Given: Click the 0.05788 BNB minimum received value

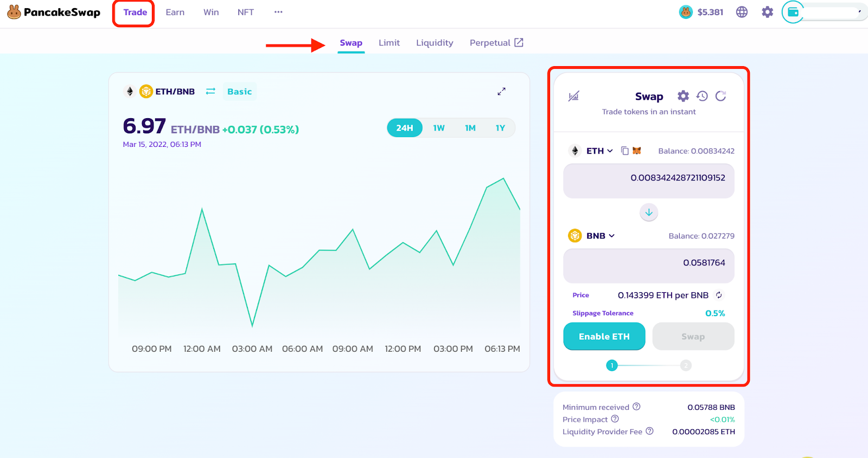Looking at the screenshot, I should [711, 407].
